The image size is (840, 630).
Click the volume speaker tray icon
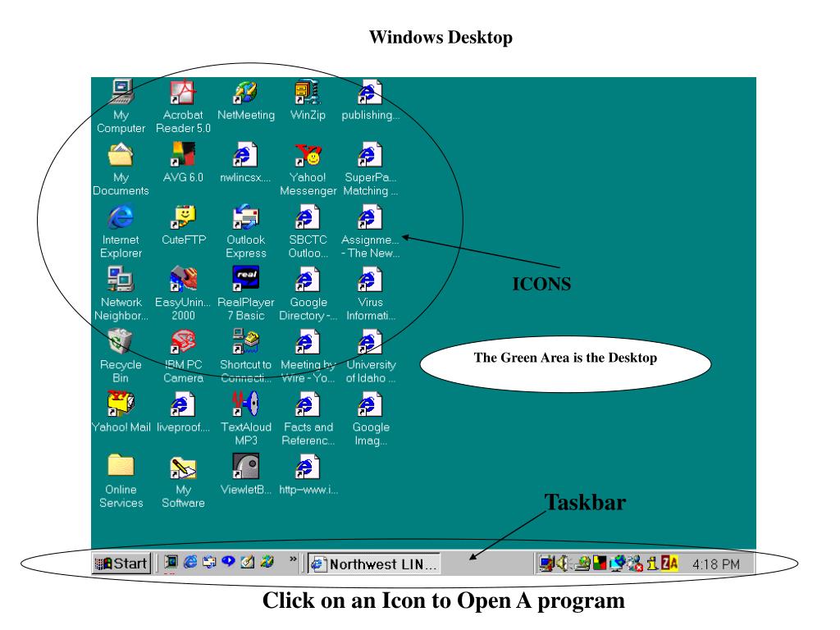click(x=562, y=564)
